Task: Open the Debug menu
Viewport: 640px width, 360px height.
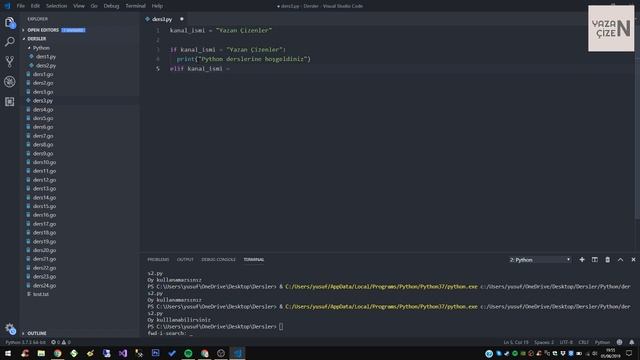Action: point(111,6)
